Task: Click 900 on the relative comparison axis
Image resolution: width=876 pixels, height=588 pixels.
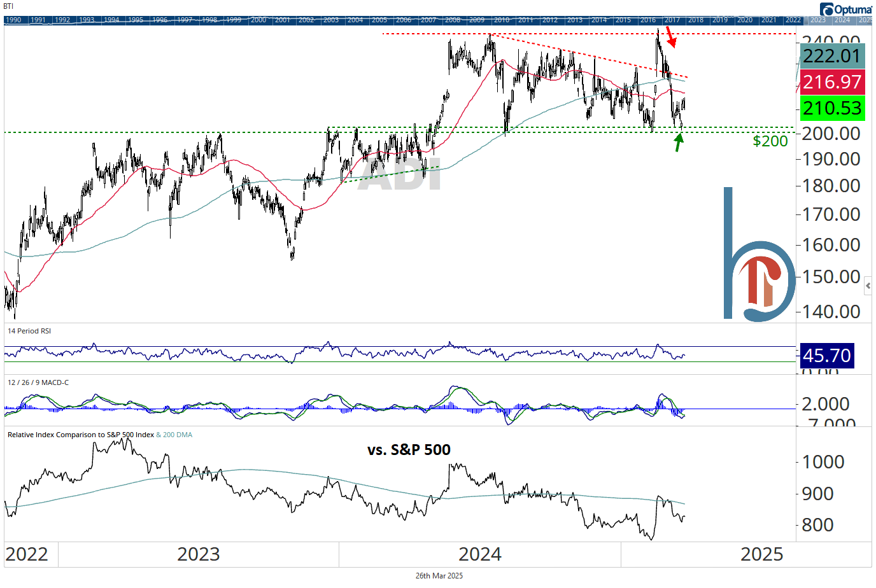Action: tap(818, 494)
